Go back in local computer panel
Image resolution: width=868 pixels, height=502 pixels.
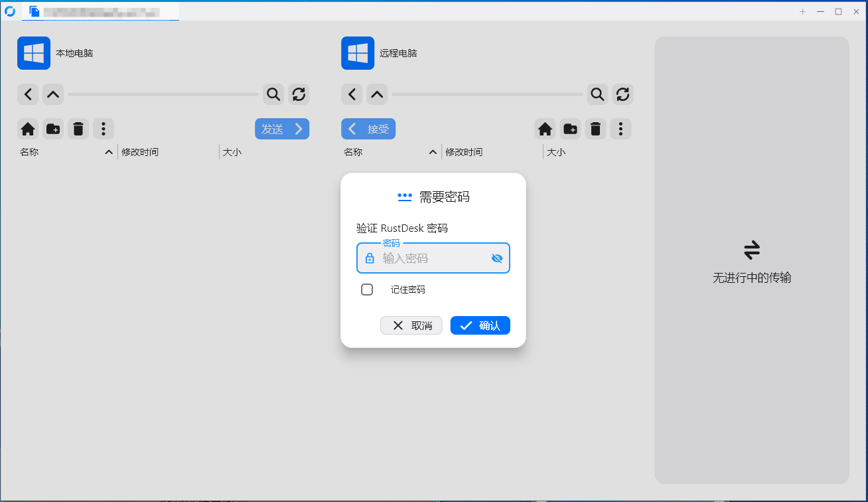click(x=28, y=94)
